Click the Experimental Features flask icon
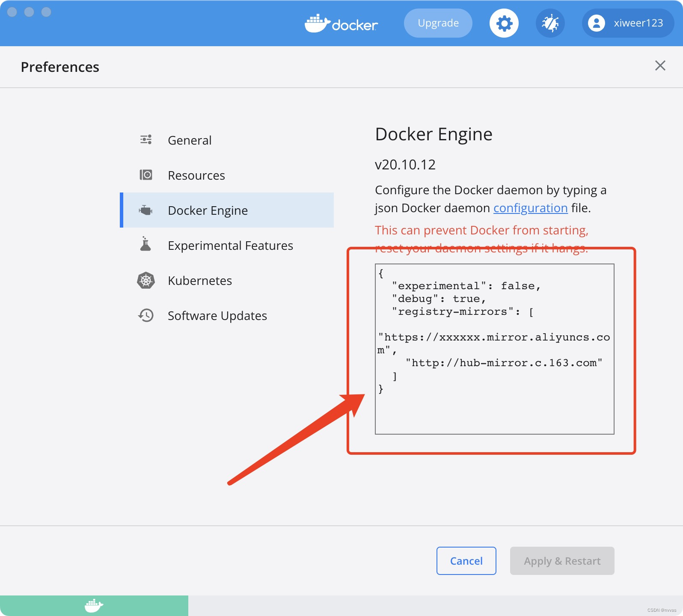Viewport: 683px width, 616px height. point(146,244)
